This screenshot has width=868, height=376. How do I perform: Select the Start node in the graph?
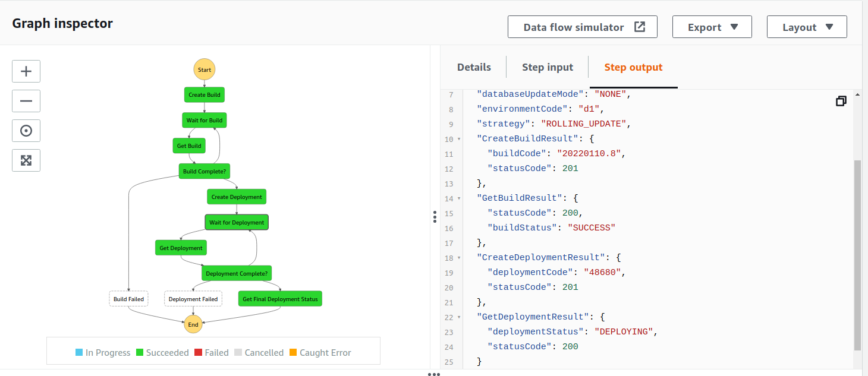[204, 69]
